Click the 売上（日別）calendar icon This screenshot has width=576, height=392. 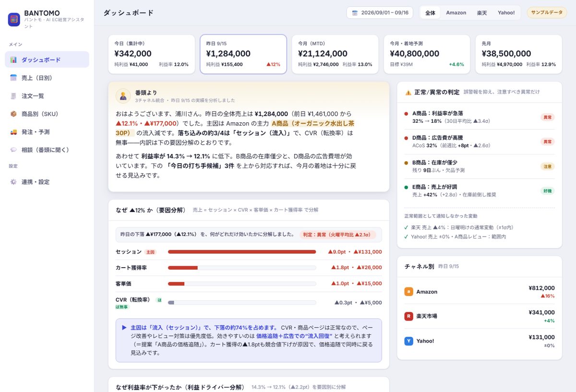coord(13,78)
